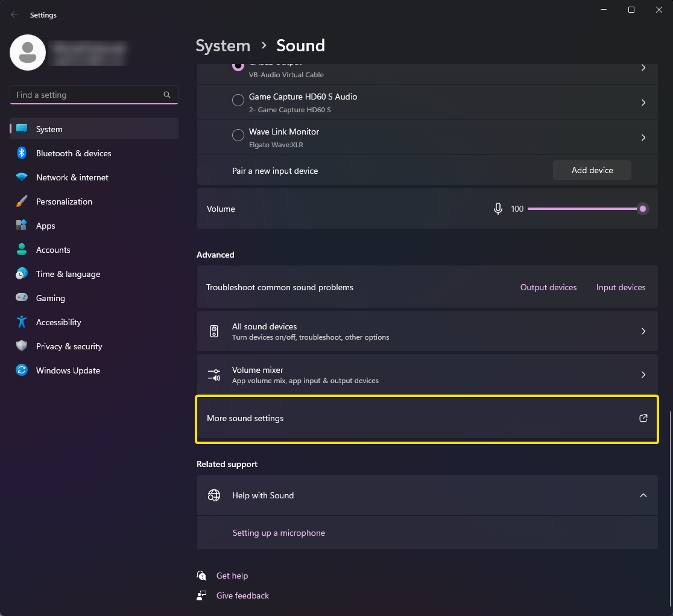Screen dimensions: 673x616
Task: Select the Windows Update icon
Action: pyautogui.click(x=22, y=370)
